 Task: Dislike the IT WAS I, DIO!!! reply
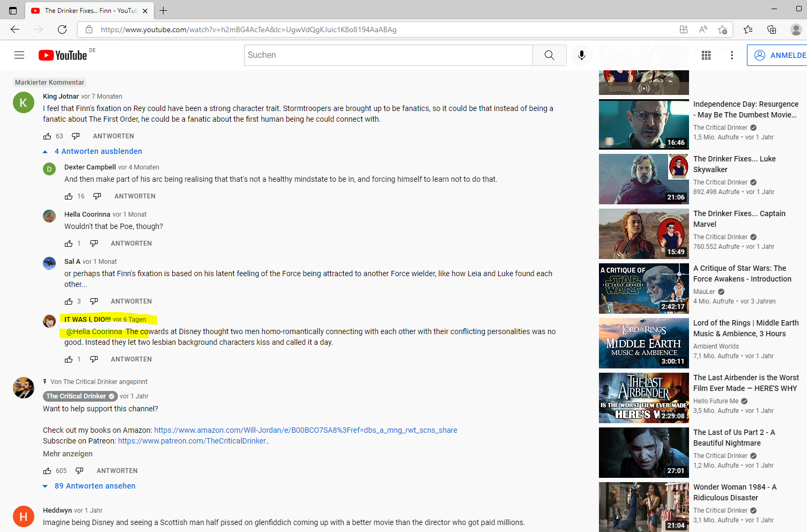94,359
